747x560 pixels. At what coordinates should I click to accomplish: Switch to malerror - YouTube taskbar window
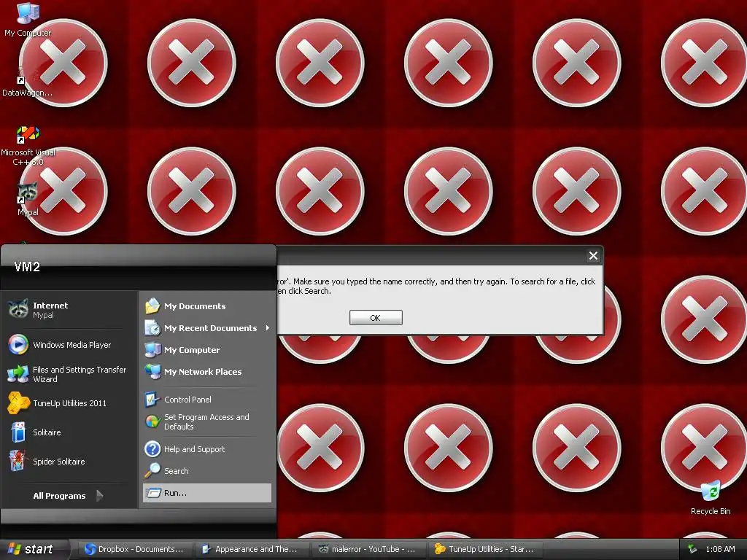[x=369, y=549]
